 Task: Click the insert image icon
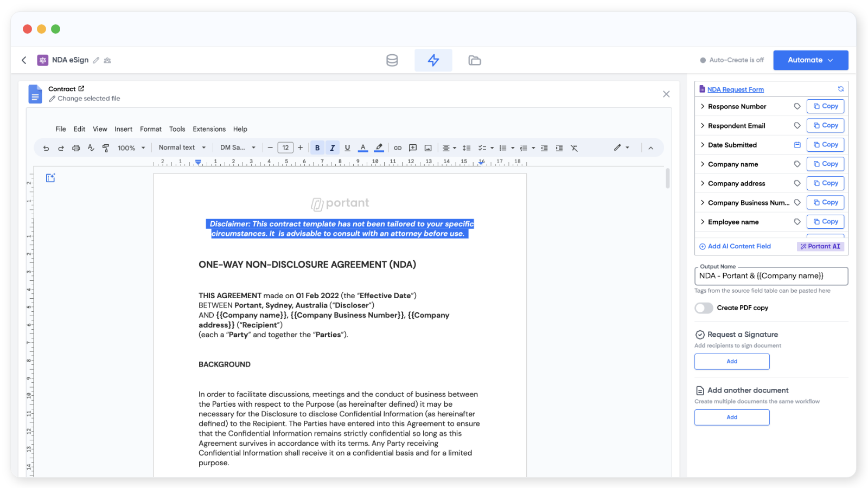click(428, 148)
